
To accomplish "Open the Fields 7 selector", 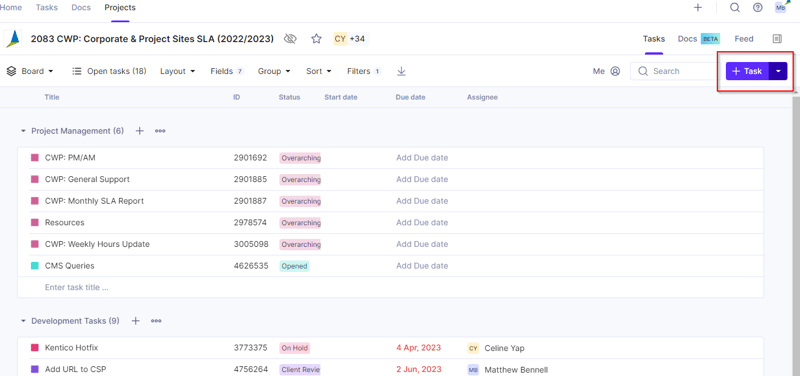I will point(227,71).
